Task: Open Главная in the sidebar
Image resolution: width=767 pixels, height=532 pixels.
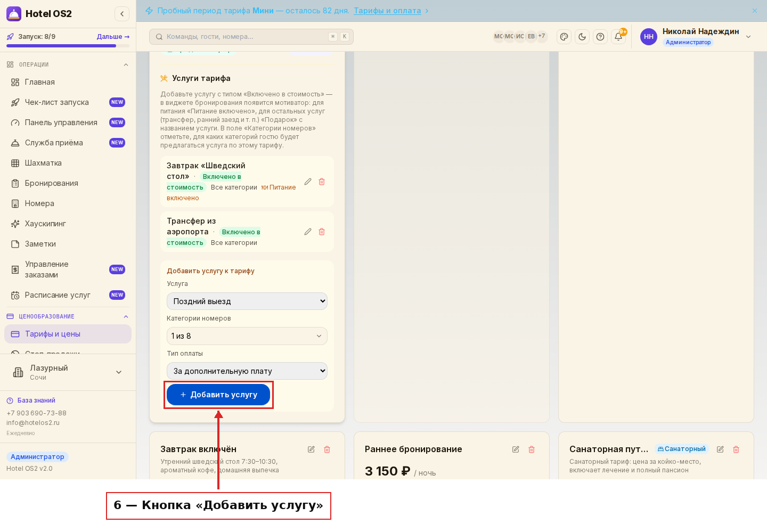Action: [x=68, y=82]
